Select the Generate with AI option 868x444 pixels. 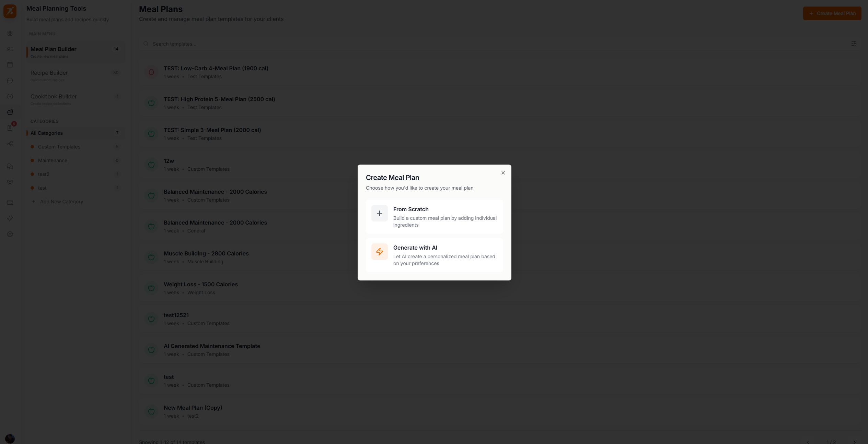(434, 255)
